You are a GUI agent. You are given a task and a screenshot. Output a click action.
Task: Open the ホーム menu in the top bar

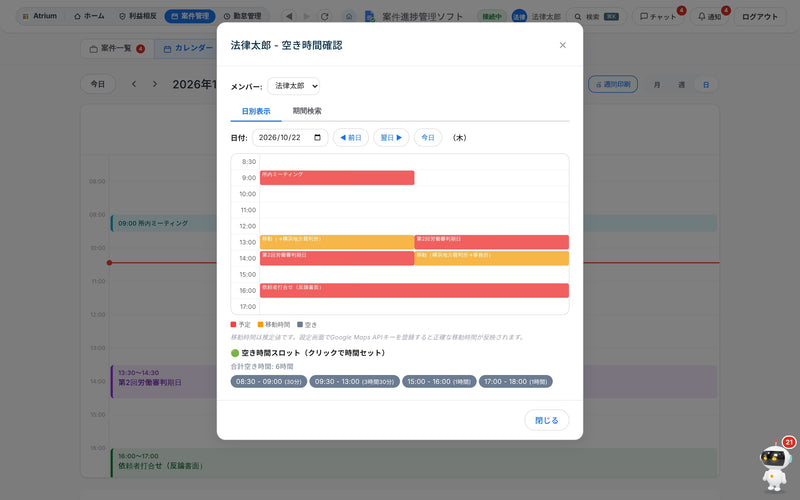click(x=89, y=16)
